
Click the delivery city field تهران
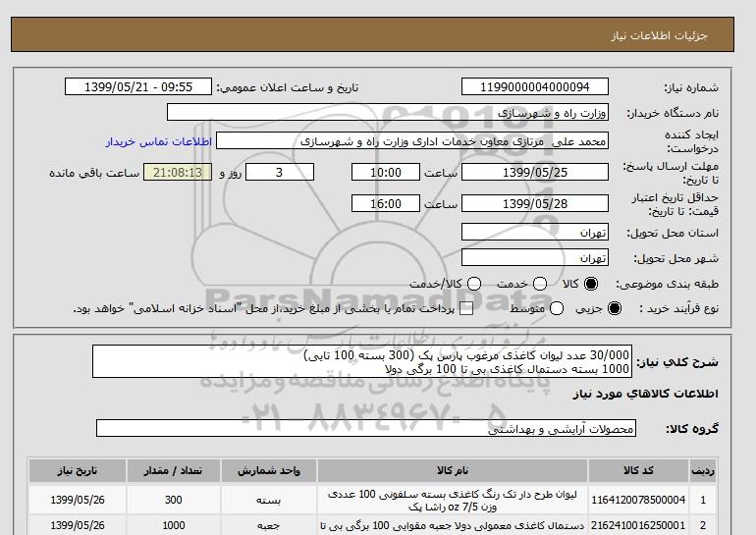(x=535, y=257)
